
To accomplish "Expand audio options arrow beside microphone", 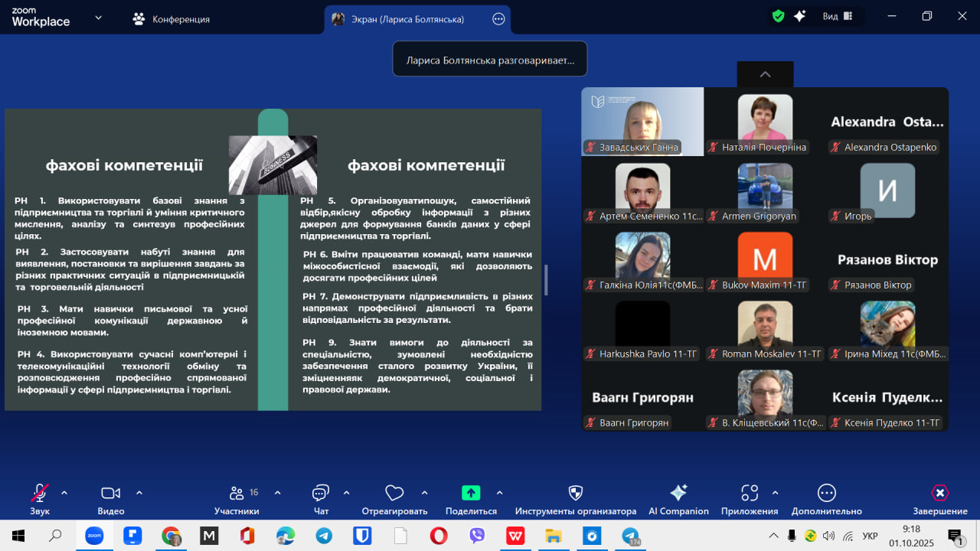I will coord(64,493).
